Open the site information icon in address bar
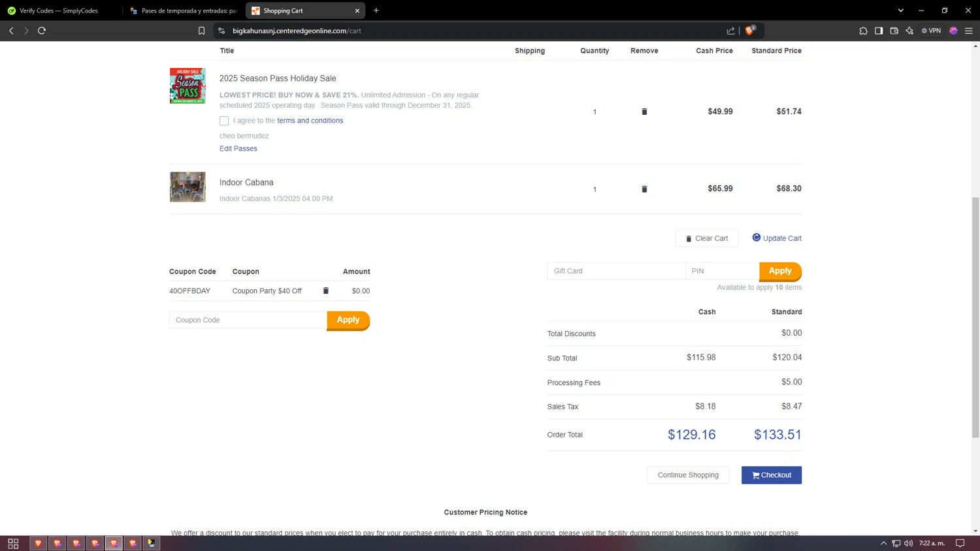 221,31
